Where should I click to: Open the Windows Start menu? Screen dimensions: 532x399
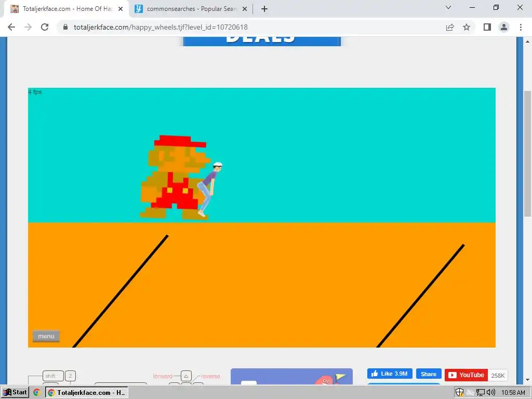(x=15, y=392)
